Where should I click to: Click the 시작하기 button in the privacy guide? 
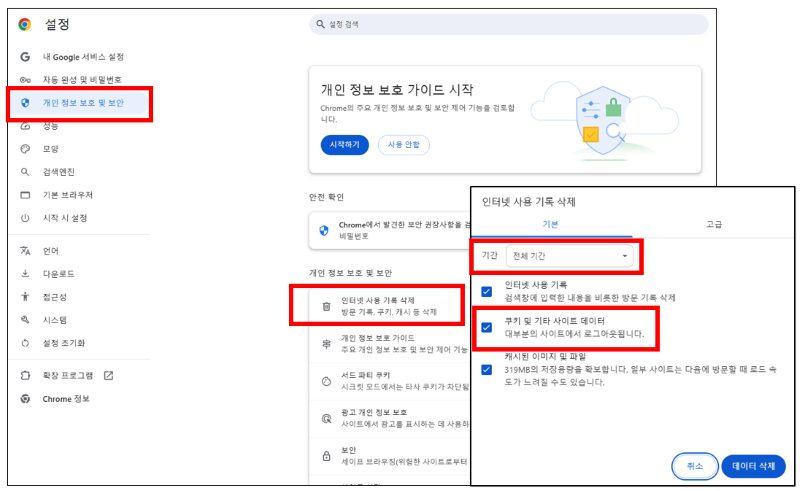coord(344,145)
